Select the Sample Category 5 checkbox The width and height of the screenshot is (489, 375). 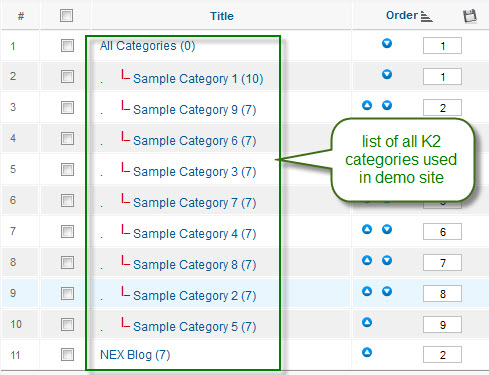(67, 324)
